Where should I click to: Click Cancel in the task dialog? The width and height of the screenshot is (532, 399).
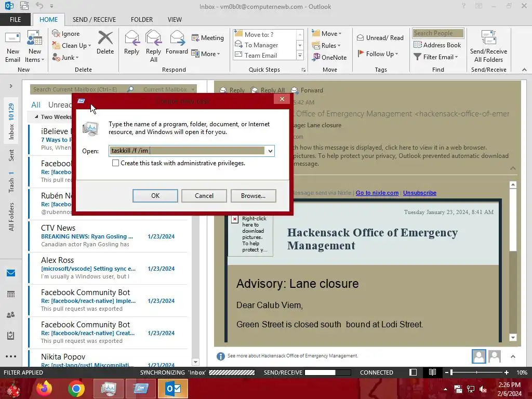click(204, 196)
